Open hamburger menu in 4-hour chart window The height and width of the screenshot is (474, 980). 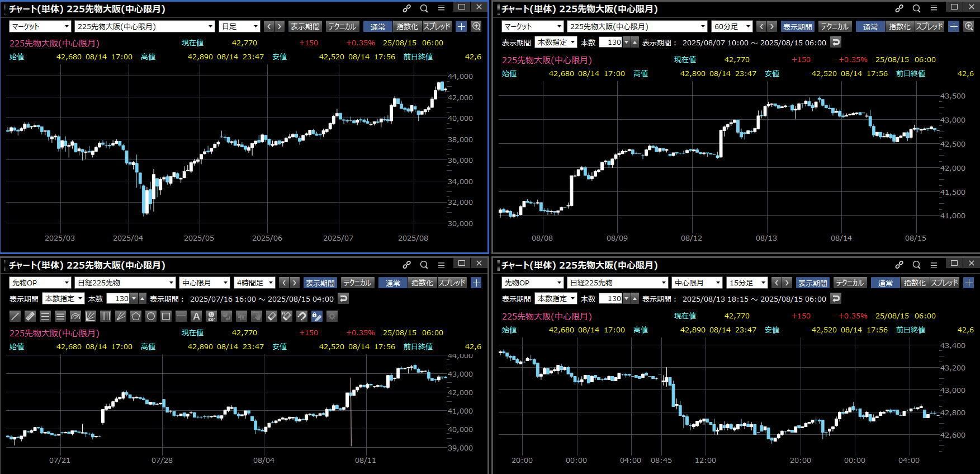(441, 265)
